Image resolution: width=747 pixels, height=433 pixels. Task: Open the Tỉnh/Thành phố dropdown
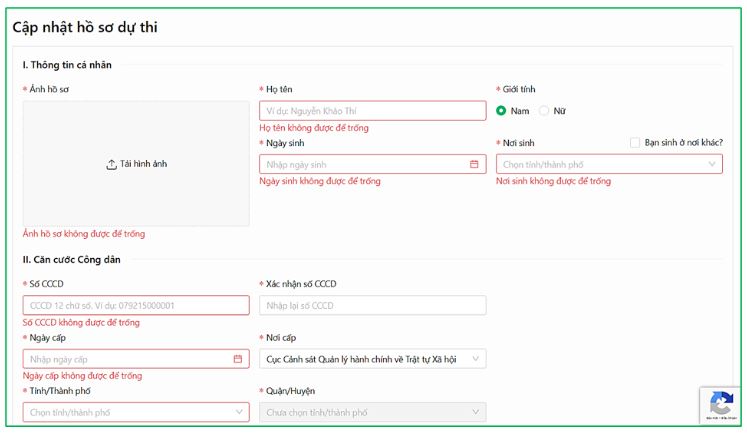(136, 413)
